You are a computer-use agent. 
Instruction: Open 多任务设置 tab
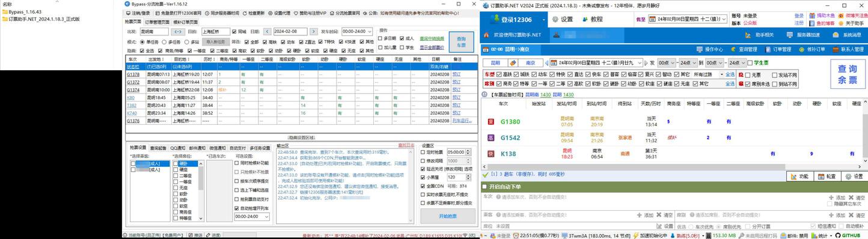(260, 148)
